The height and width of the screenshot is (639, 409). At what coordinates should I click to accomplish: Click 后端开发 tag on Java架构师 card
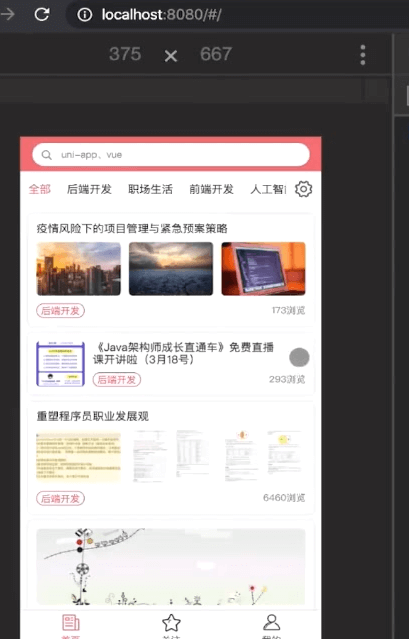pyautogui.click(x=117, y=380)
